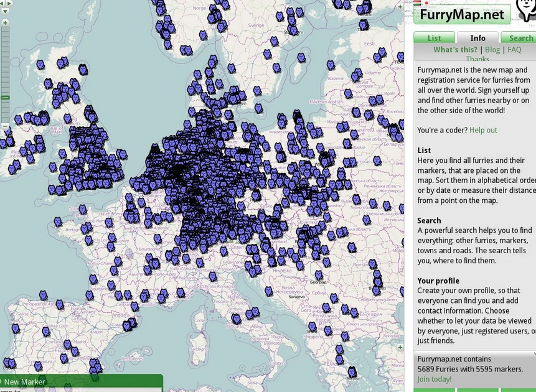Click the zoom bar track above handle
This screenshot has height=392, width=536.
coord(5,61)
